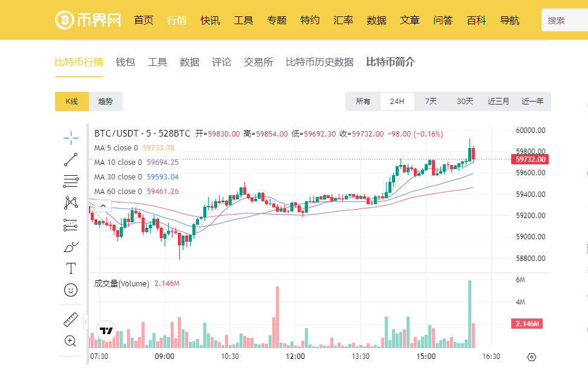Viewport: 588px width, 371px height.
Task: Select the forecast and measurement tool
Action: tap(71, 225)
